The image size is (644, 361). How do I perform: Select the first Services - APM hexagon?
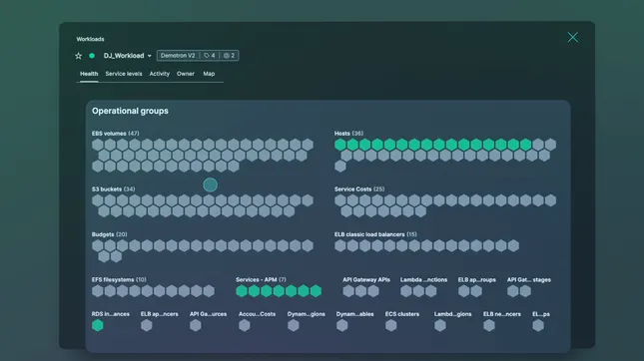pos(242,291)
